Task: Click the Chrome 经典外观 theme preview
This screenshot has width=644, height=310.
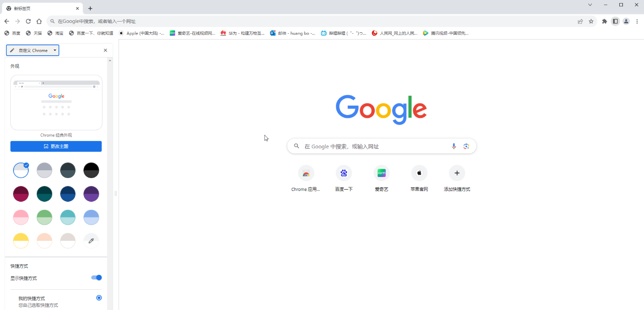Action: (56, 102)
